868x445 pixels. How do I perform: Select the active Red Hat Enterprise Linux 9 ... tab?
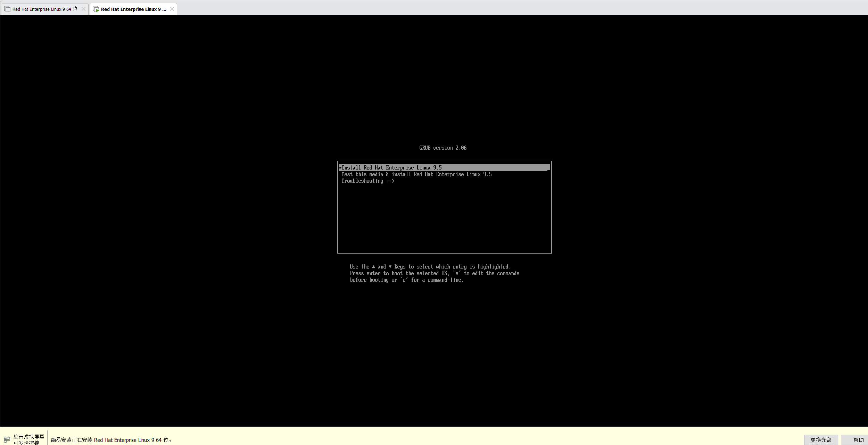pos(133,9)
